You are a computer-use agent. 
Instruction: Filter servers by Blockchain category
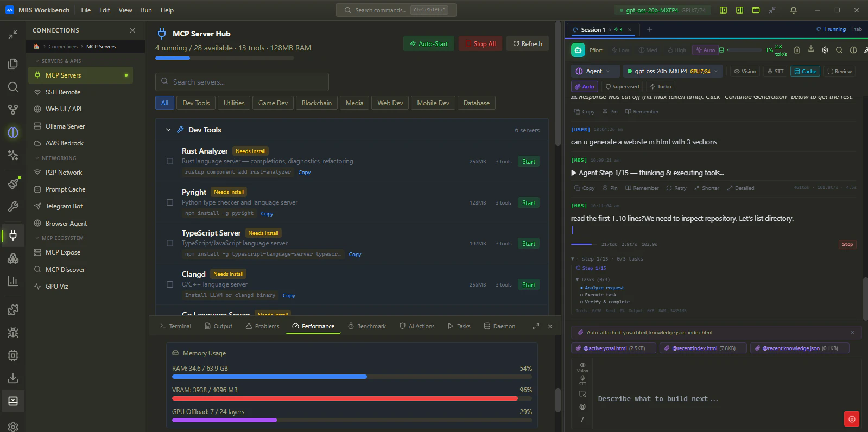[x=316, y=103]
